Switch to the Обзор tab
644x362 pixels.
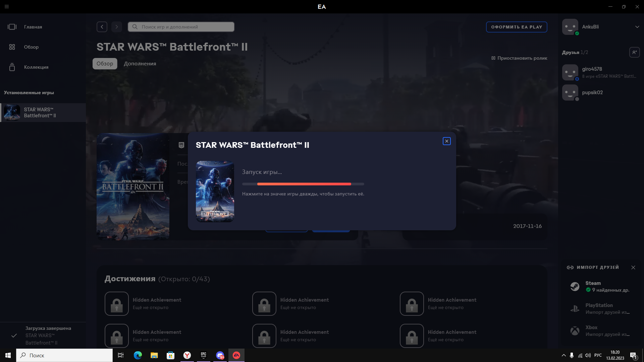(105, 64)
